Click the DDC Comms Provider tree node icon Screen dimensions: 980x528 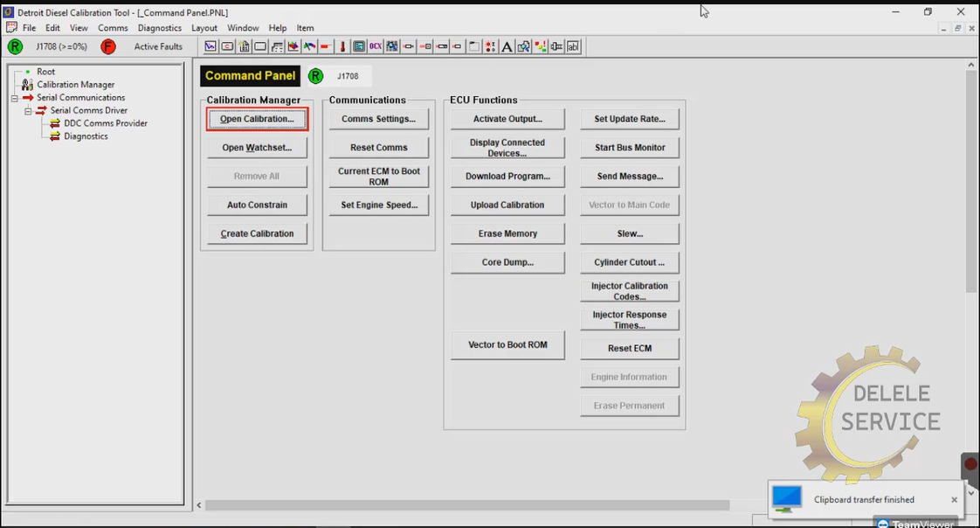(x=55, y=123)
